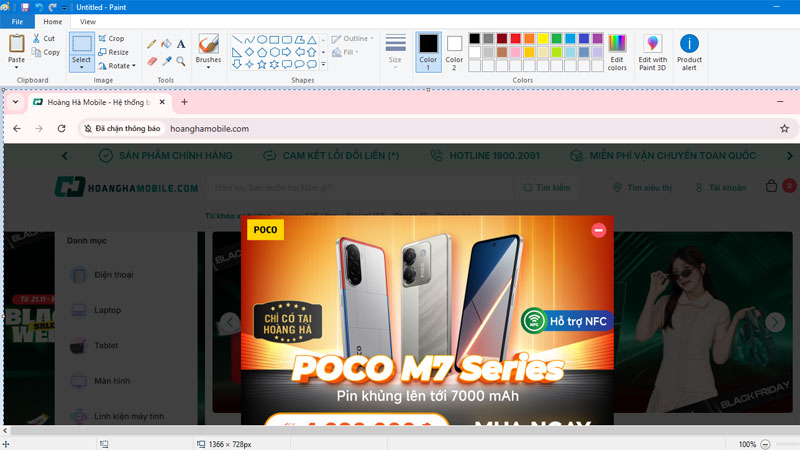Pick the red swatch in the palette

(515, 39)
